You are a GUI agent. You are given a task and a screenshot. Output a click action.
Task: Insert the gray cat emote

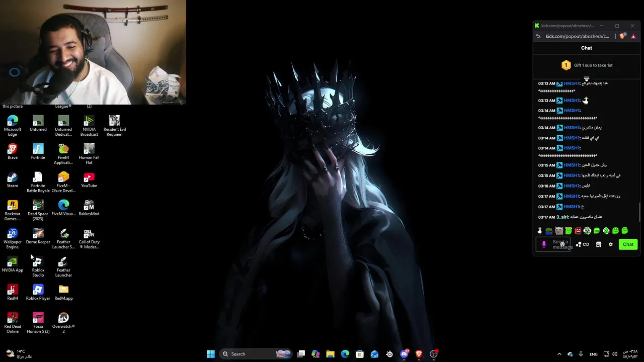point(559,231)
